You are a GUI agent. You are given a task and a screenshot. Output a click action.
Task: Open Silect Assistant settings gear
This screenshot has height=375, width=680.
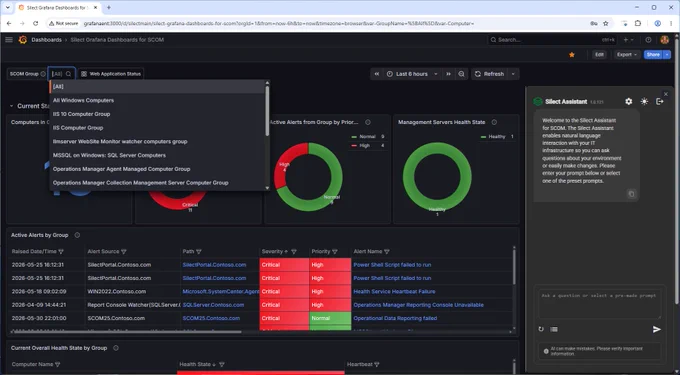pos(628,101)
